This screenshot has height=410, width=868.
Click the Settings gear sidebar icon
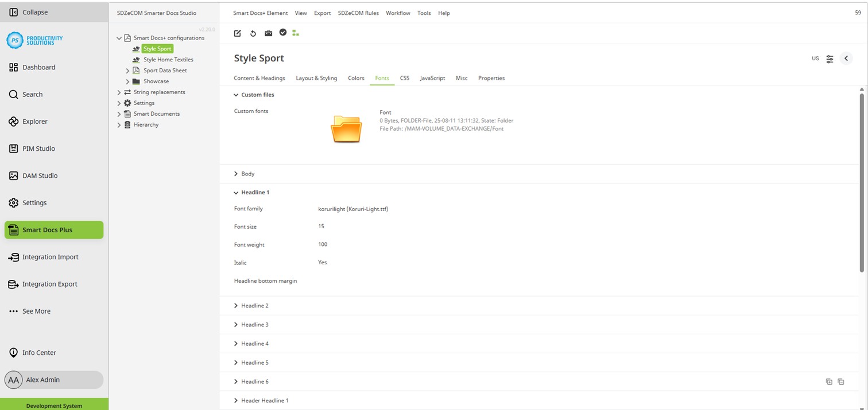(x=14, y=203)
